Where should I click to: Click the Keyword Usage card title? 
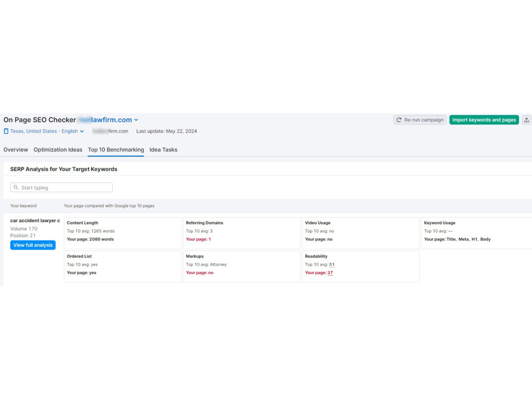[439, 223]
